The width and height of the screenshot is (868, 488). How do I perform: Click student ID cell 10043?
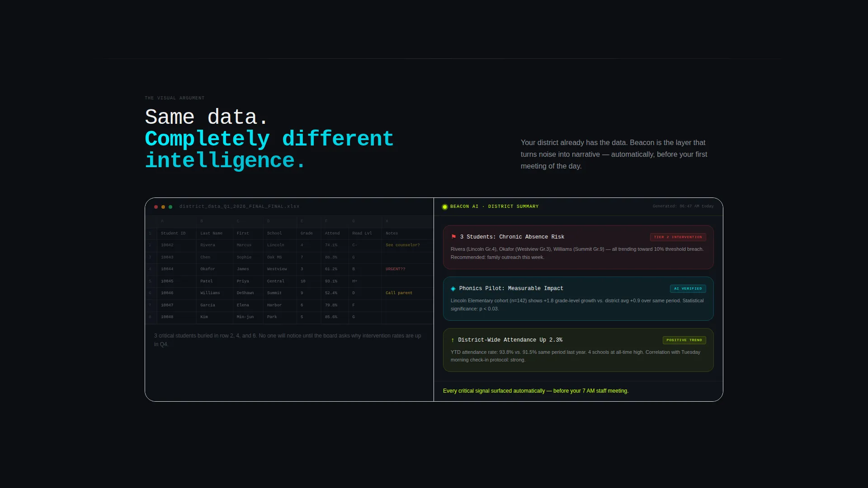pos(177,258)
